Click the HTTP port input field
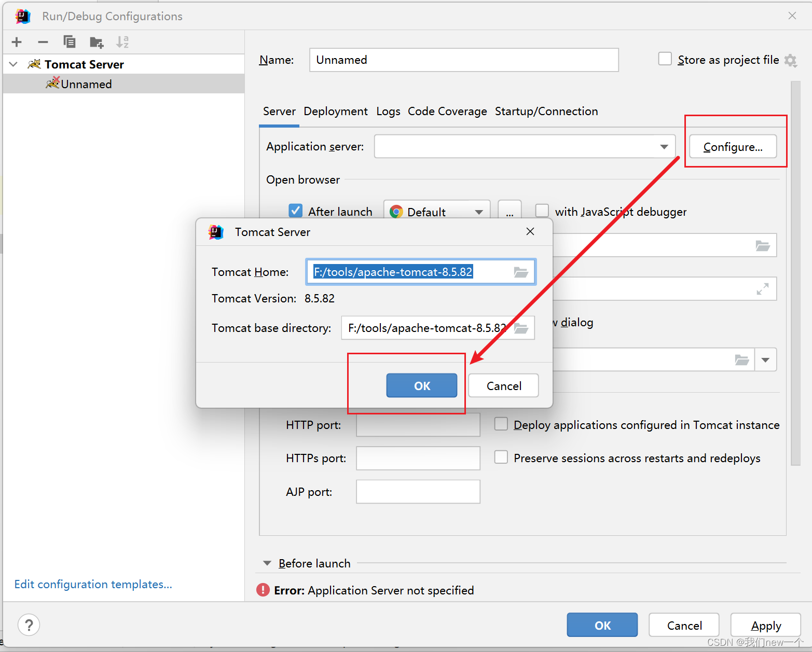This screenshot has height=652, width=812. pos(418,425)
